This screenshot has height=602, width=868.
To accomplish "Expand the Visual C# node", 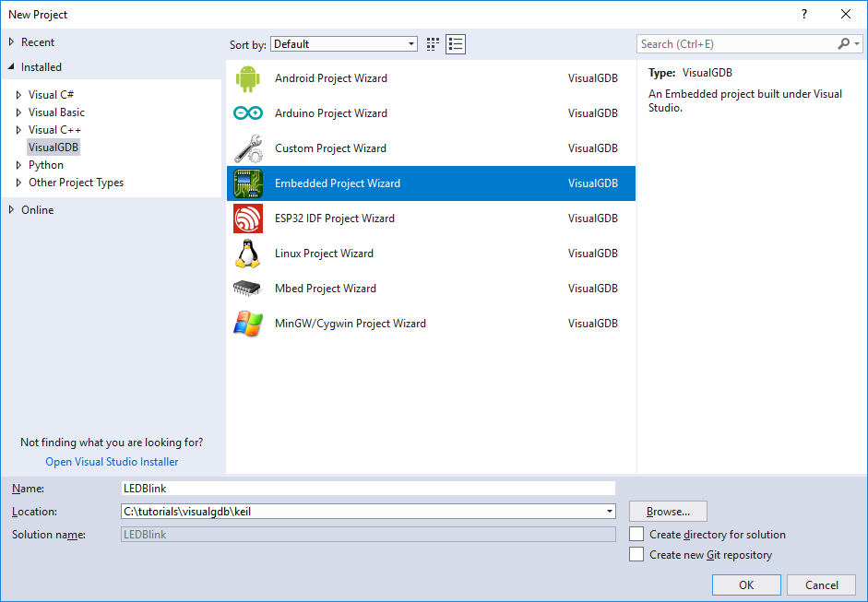I will pyautogui.click(x=18, y=95).
